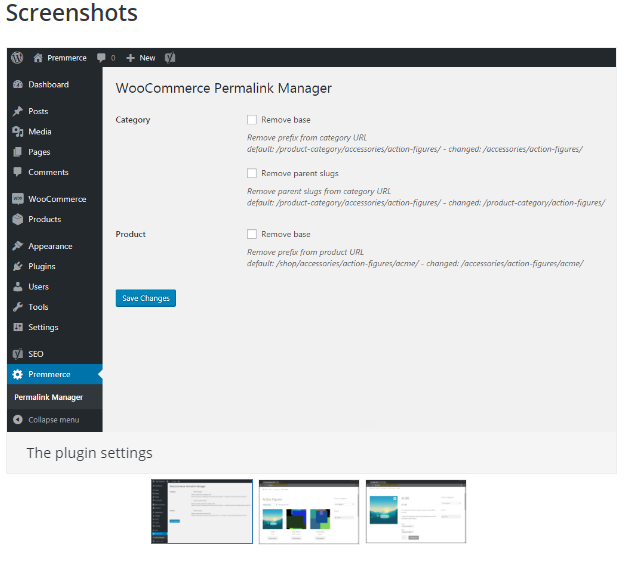Image resolution: width=626 pixels, height=567 pixels.
Task: Select the plugin settings screenshot thumbnail
Action: 202,511
